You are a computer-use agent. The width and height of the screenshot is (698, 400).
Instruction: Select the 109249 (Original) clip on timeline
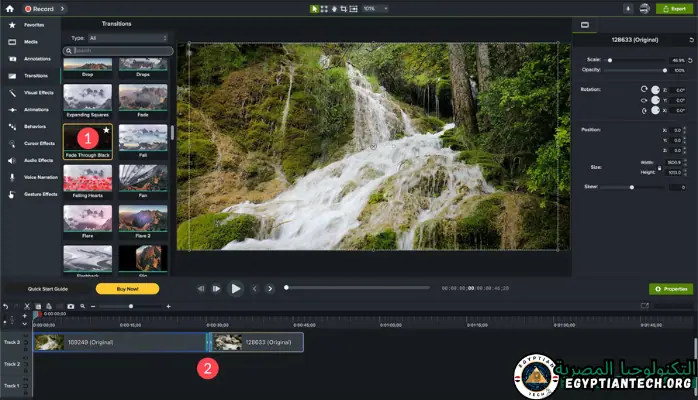tap(119, 342)
